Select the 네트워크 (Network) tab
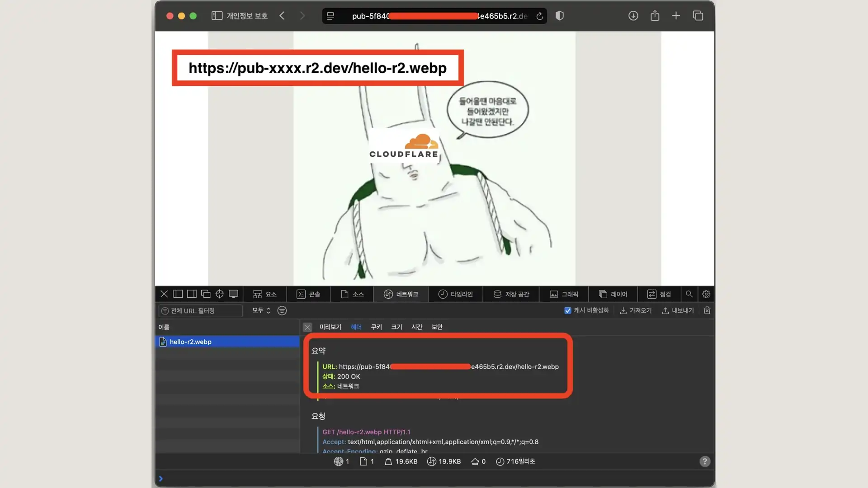 [401, 294]
